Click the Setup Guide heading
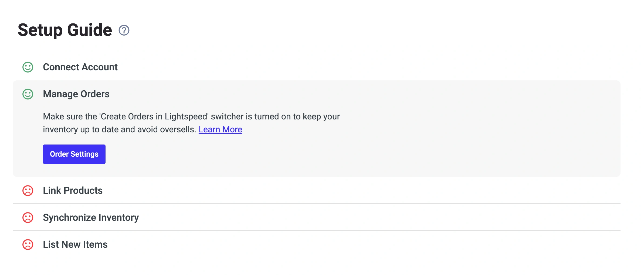Screen dimensions: 644x275 pyautogui.click(x=65, y=30)
